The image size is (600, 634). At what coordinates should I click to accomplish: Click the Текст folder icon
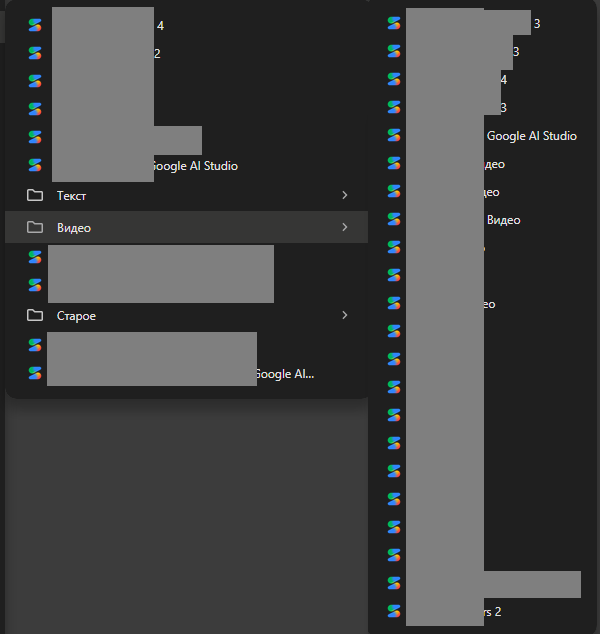click(x=35, y=195)
